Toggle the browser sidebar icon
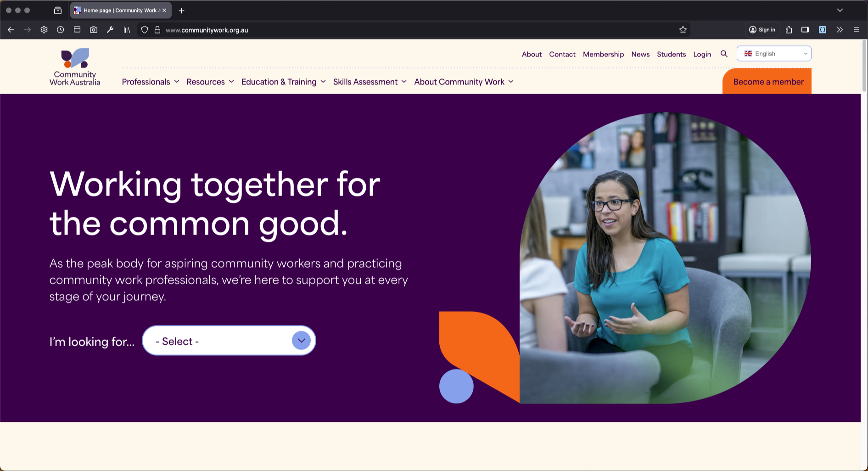This screenshot has height=471, width=868. 805,30
